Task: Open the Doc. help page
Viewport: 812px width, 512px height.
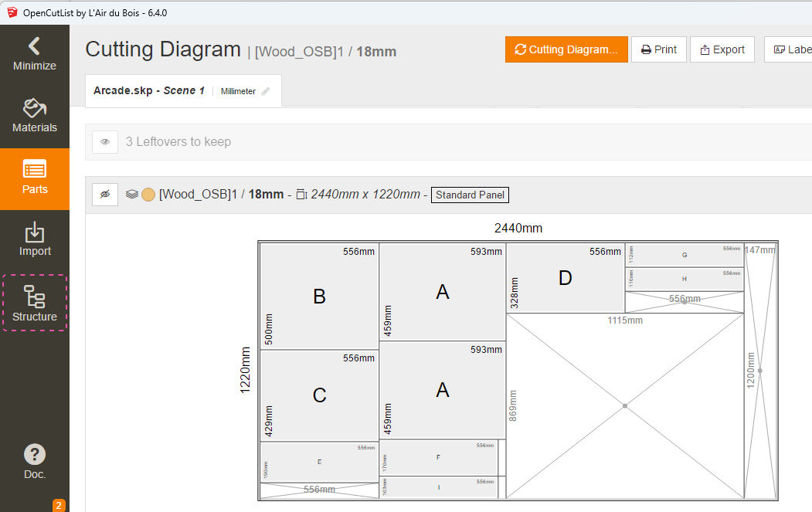Action: pyautogui.click(x=35, y=462)
